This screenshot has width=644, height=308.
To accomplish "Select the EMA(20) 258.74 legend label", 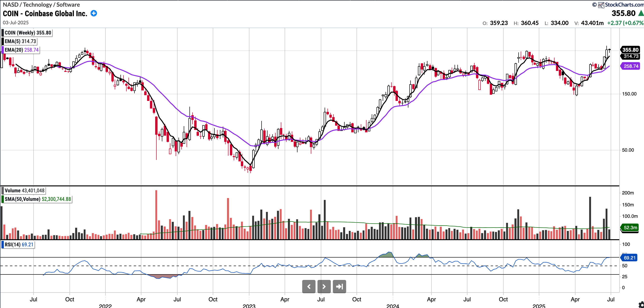I will tap(21, 50).
